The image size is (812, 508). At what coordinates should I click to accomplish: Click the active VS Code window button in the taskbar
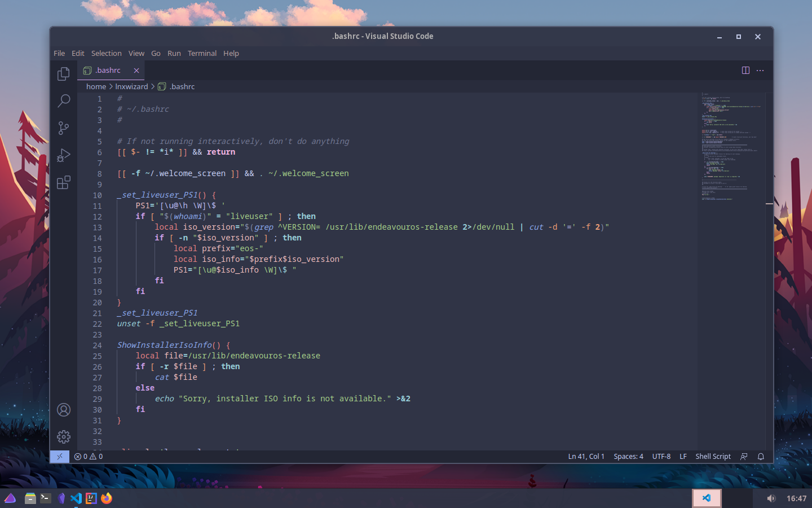tap(707, 498)
